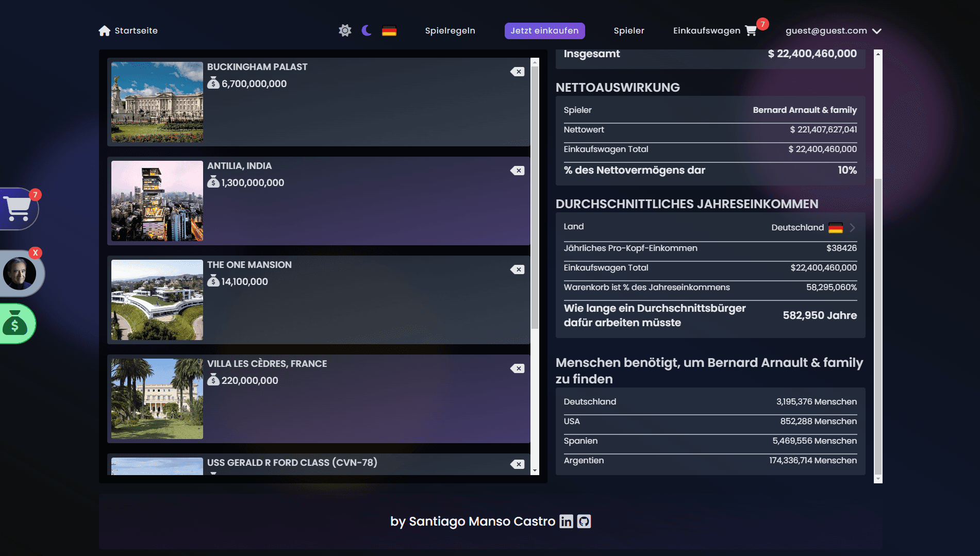The width and height of the screenshot is (980, 556).
Task: Click the Deutschland flag in the Land row
Action: click(836, 228)
